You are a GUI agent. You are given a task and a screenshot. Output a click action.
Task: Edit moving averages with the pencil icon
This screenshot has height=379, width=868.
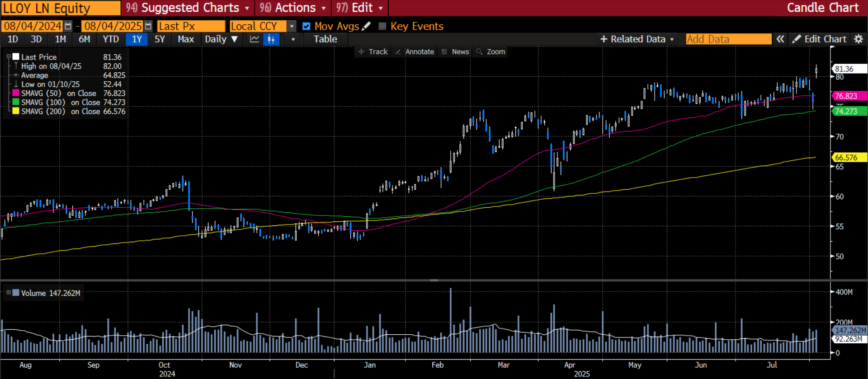tap(366, 26)
